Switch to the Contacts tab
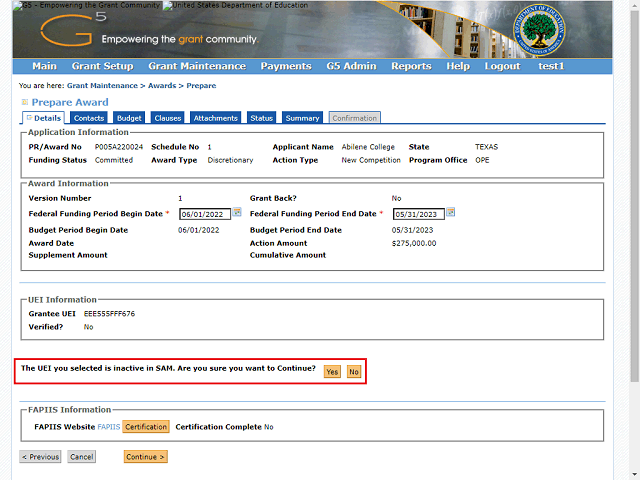This screenshot has width=640, height=480. [89, 118]
